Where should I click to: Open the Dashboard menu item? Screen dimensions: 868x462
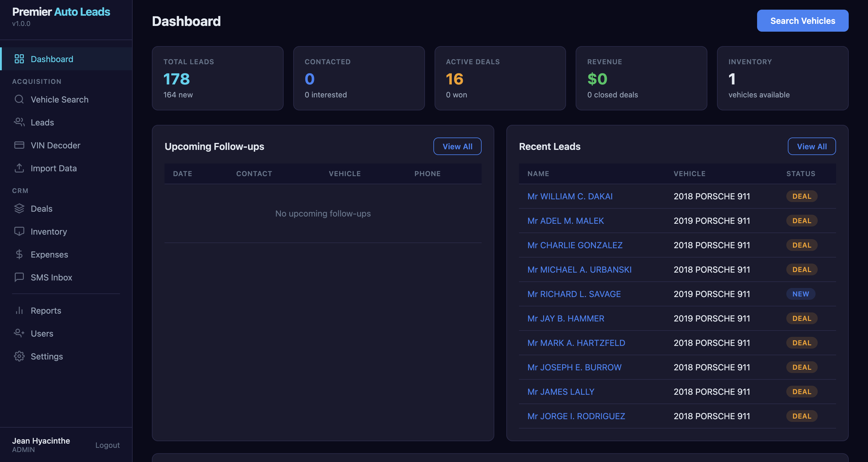click(x=67, y=59)
